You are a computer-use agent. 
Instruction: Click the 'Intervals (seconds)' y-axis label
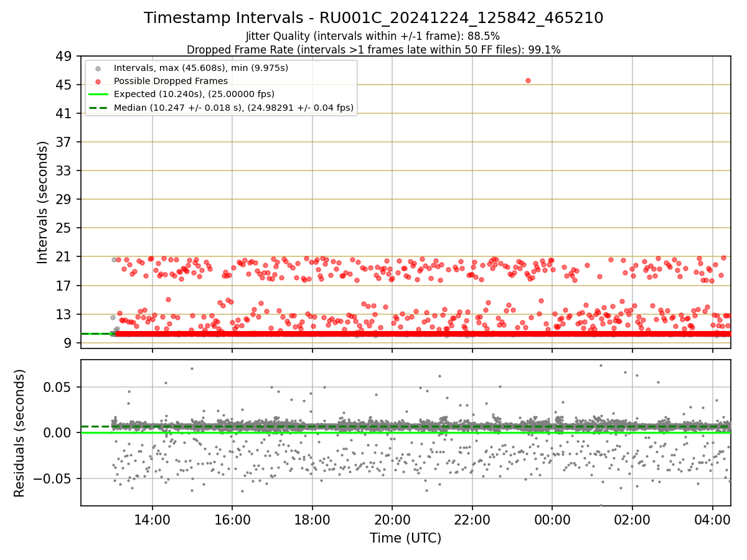pos(42,202)
